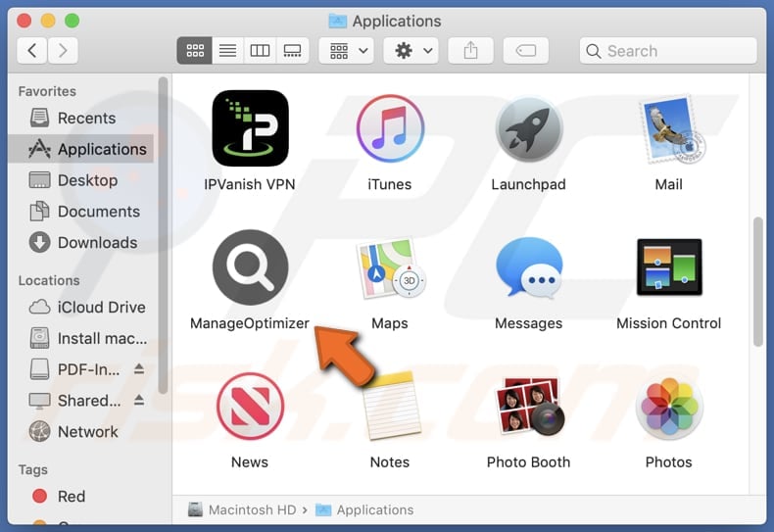Click the Launchpad rocket icon
Screen dimensions: 774x532
click(529, 129)
